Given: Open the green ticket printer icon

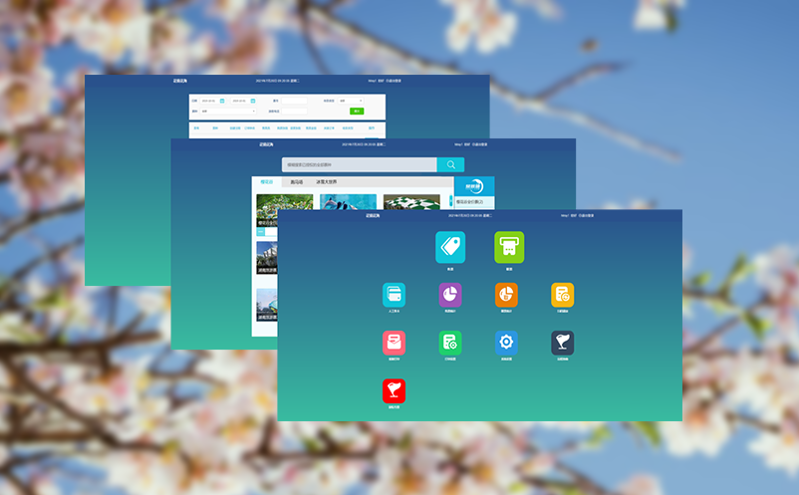Looking at the screenshot, I should point(509,247).
